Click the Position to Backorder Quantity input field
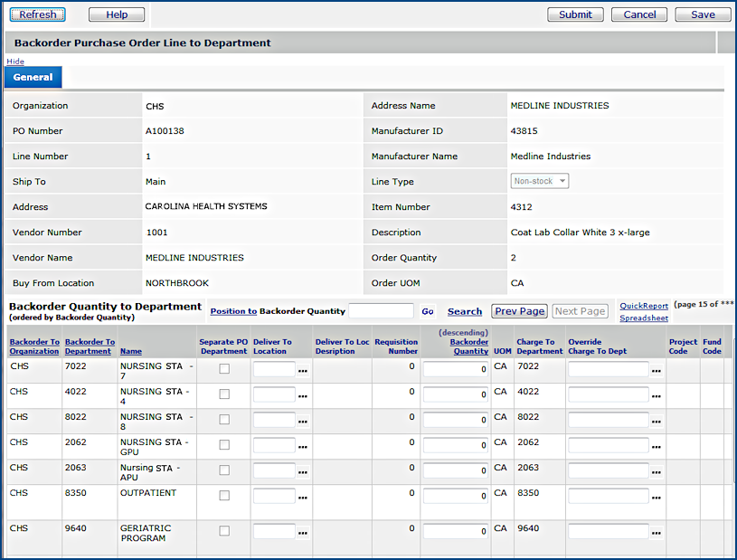The height and width of the screenshot is (560, 737). (381, 311)
